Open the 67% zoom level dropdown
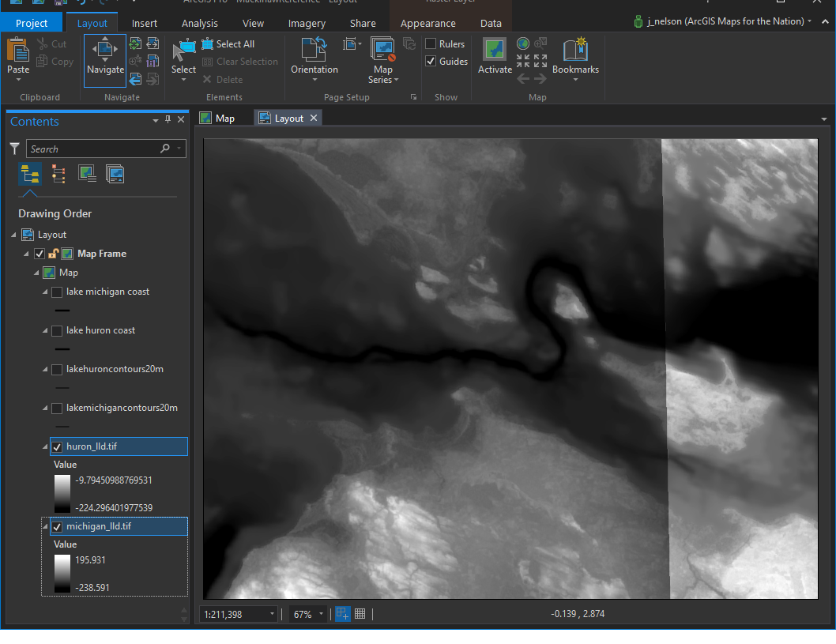 (321, 614)
